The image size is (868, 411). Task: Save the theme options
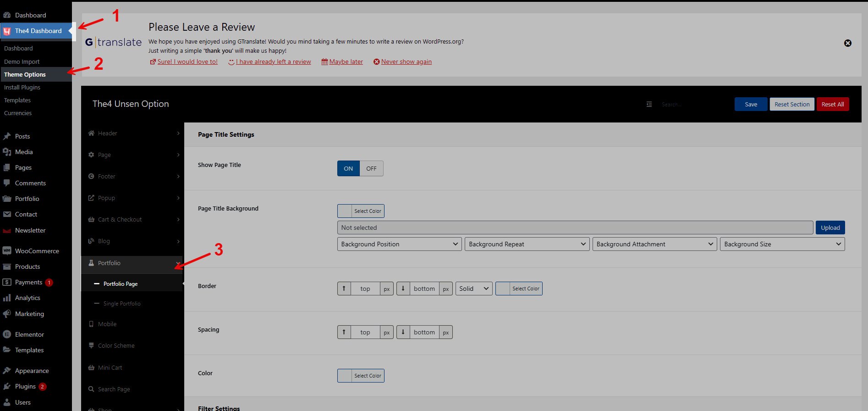(751, 104)
